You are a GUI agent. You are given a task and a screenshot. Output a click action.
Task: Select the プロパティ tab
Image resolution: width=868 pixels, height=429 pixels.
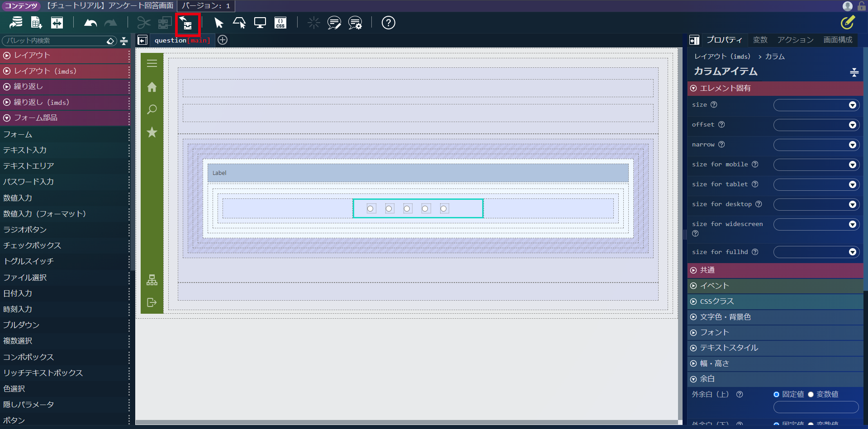(724, 40)
